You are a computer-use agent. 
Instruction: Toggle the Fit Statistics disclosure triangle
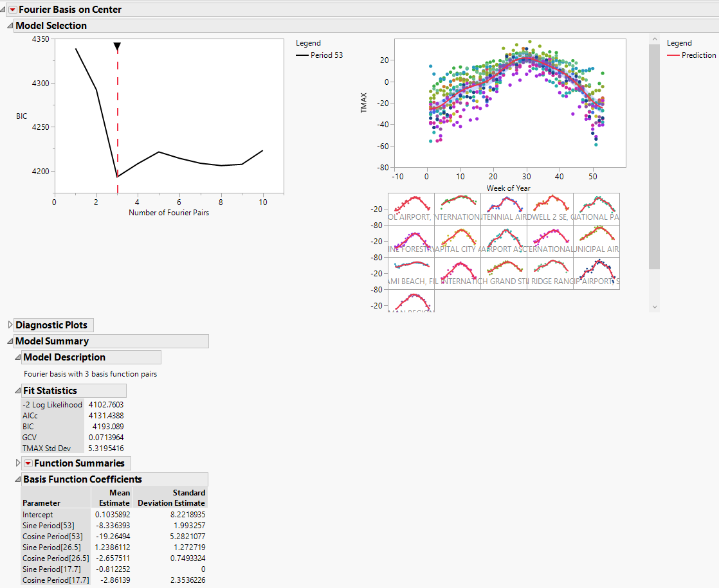pyautogui.click(x=17, y=391)
